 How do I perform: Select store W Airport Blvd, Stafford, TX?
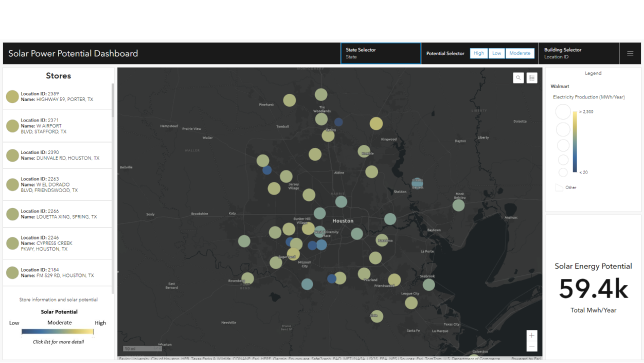[x=58, y=126]
